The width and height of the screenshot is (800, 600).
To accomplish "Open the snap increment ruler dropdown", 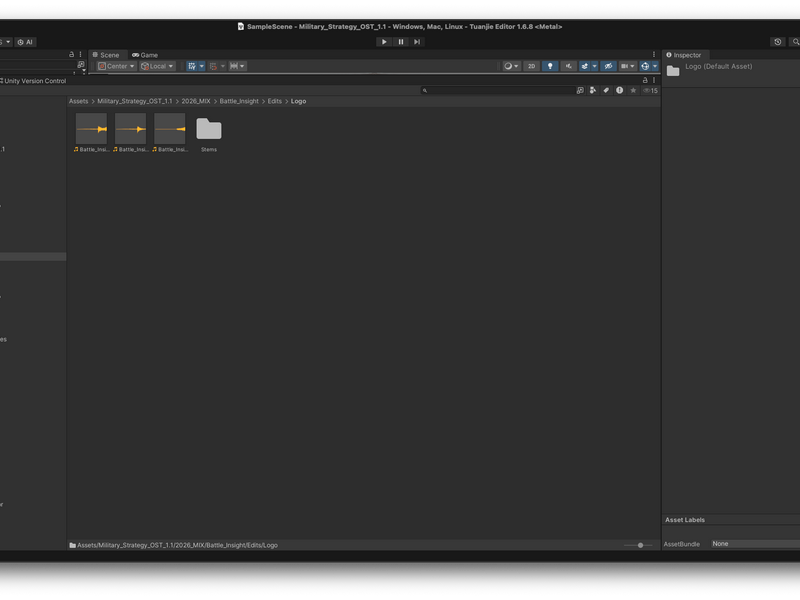I will [237, 66].
